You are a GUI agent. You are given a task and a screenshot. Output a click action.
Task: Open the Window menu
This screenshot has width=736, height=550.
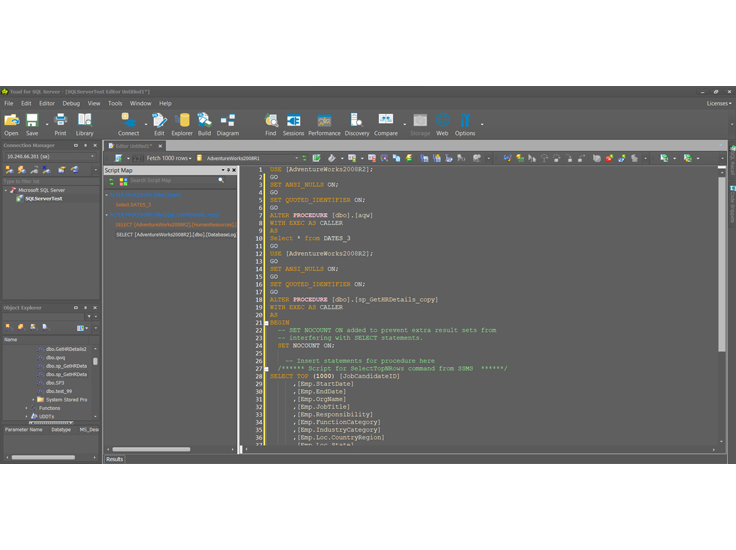(x=140, y=103)
